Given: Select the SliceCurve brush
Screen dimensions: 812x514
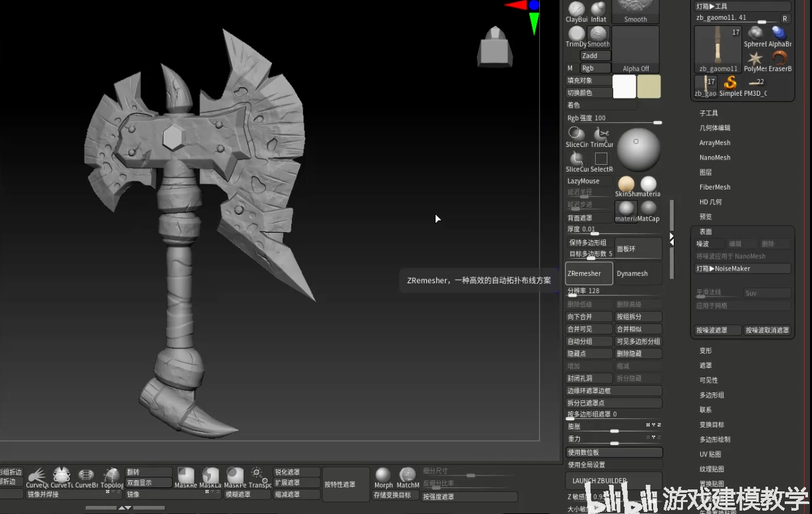Looking at the screenshot, I should coord(577,162).
